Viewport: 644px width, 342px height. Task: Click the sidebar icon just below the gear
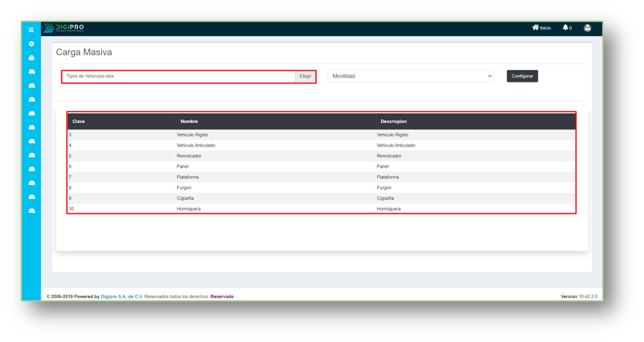(31, 58)
